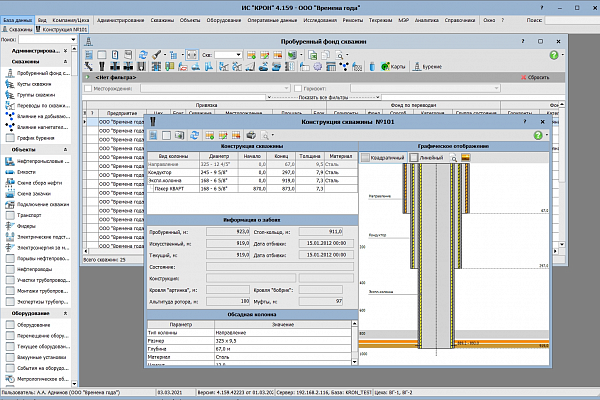600x400 pixels.
Task: Click refresh icon in Пробуренный фонд скважин toolbar
Action: 143,55
